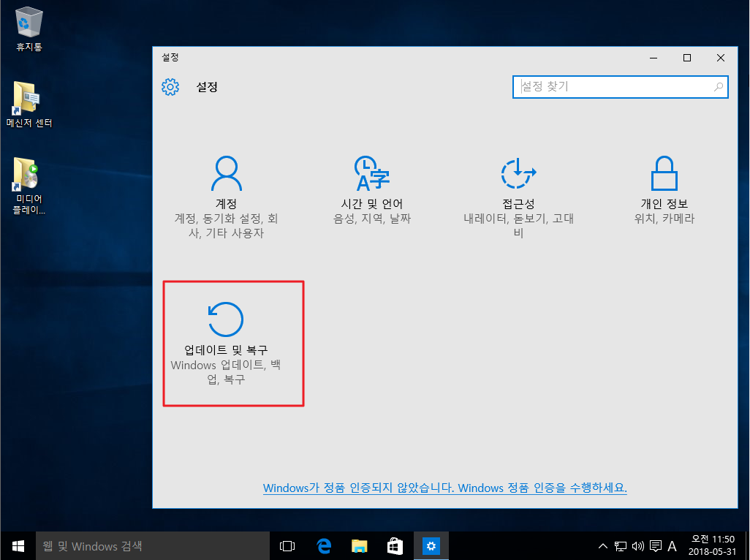Open the volume speaker tray icon
The width and height of the screenshot is (750, 560).
point(638,545)
